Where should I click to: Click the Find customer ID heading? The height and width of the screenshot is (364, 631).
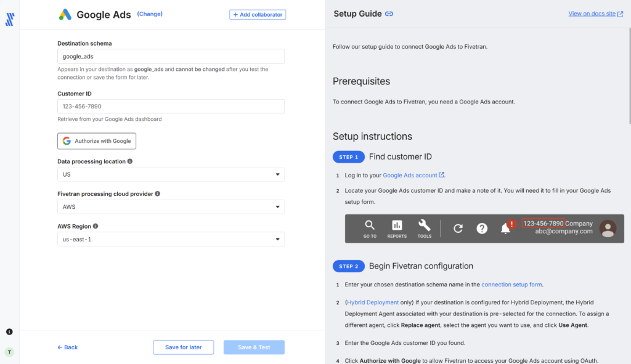tap(401, 157)
